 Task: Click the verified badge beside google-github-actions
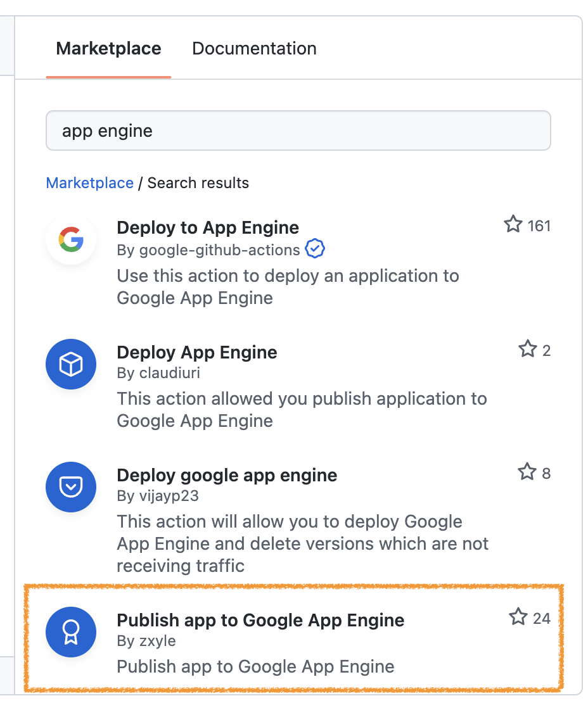tap(315, 249)
